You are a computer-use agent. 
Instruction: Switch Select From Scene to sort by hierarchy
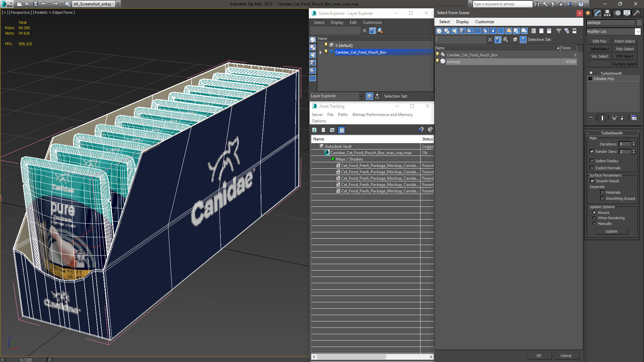[523, 40]
